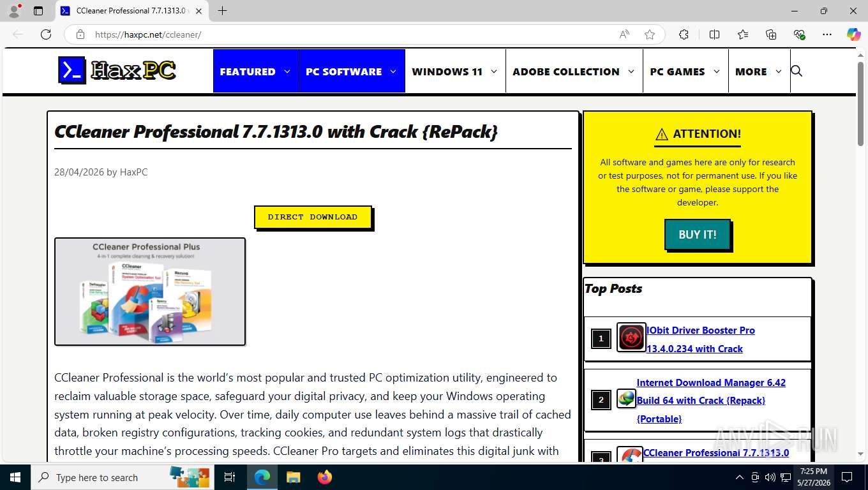The width and height of the screenshot is (868, 490).
Task: Switch to Microsoft Edge in taskbar
Action: coord(262,477)
